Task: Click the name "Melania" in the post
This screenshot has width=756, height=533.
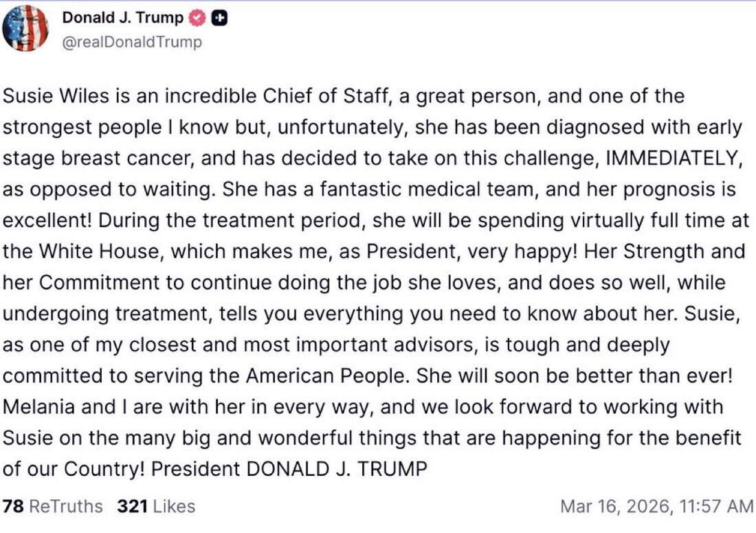Action: pos(40,407)
